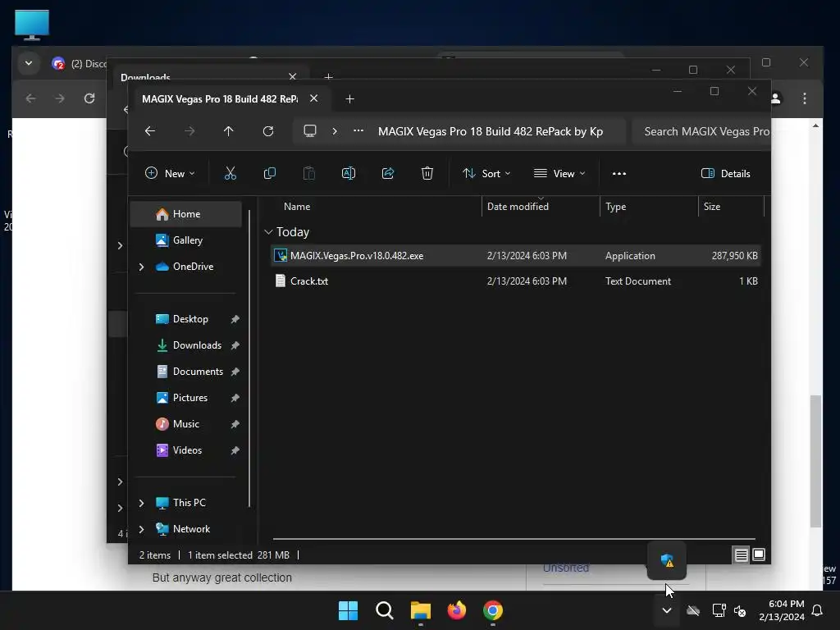The height and width of the screenshot is (630, 840).
Task: Copy the selected file via toolbar icon
Action: coord(269,174)
